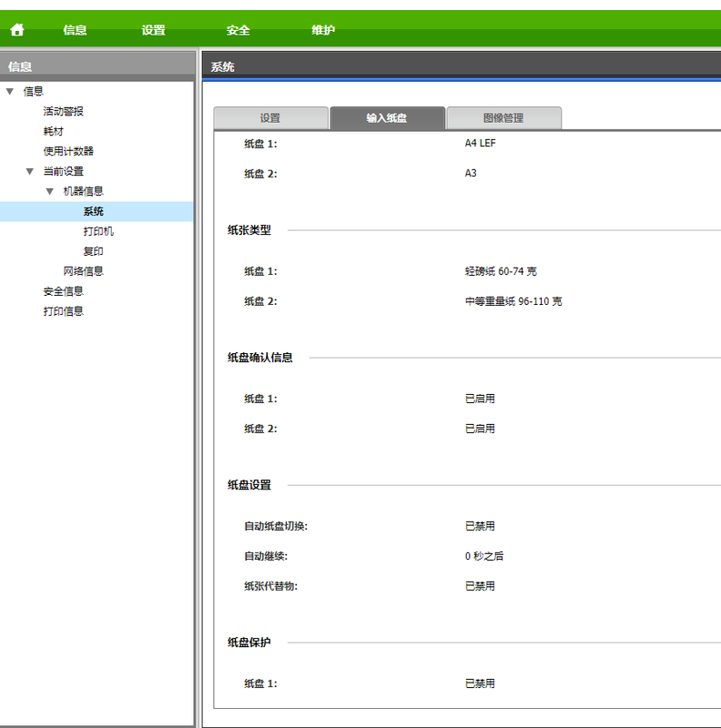
Task: Select 系统 in the sidebar tree
Action: [93, 211]
